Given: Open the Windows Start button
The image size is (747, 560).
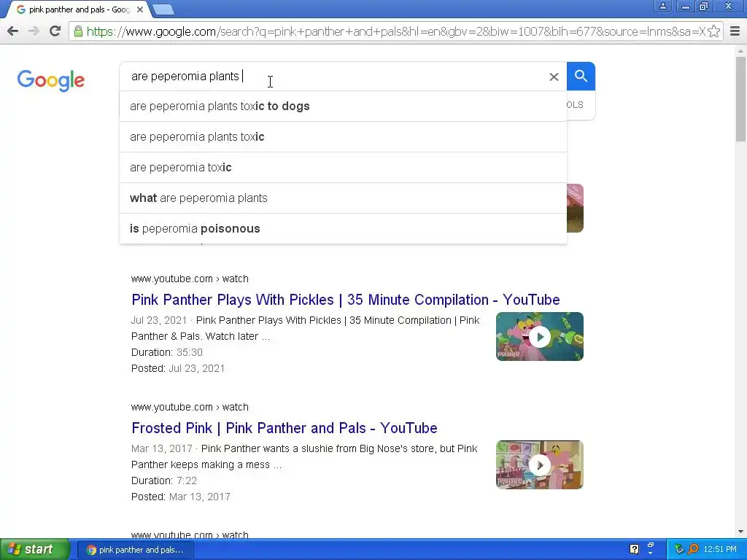Looking at the screenshot, I should [x=34, y=550].
